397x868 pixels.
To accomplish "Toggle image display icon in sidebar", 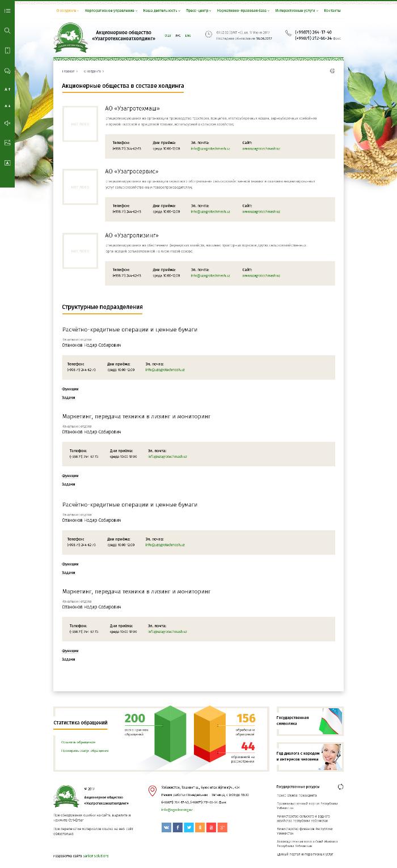I will 7,143.
